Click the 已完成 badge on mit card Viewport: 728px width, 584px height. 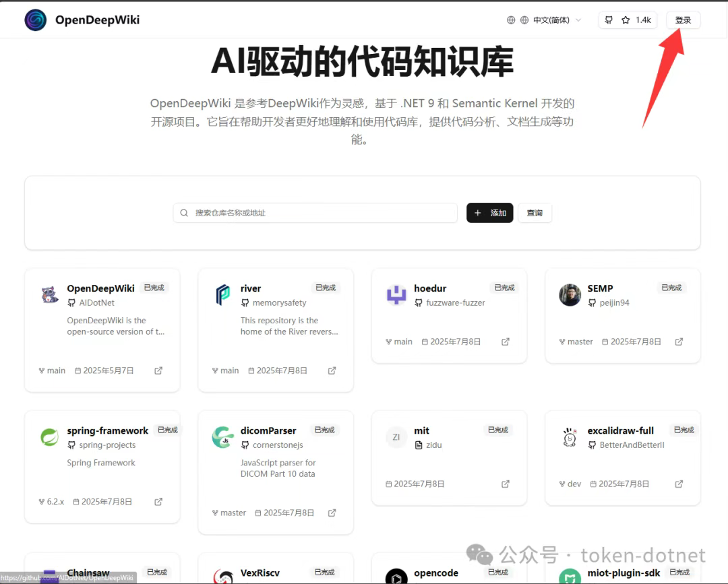(498, 430)
